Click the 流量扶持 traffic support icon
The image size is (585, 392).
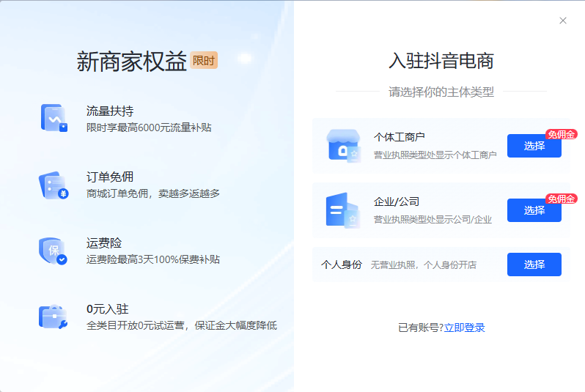[x=54, y=118]
